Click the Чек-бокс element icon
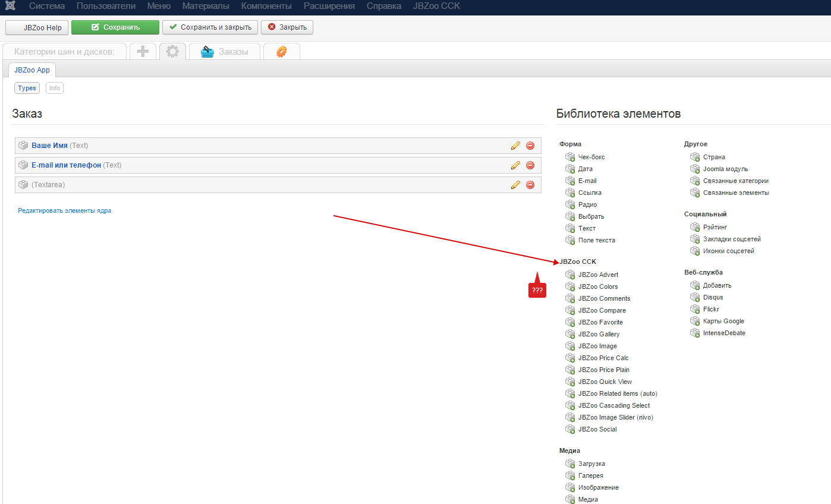This screenshot has height=504, width=831. click(570, 157)
